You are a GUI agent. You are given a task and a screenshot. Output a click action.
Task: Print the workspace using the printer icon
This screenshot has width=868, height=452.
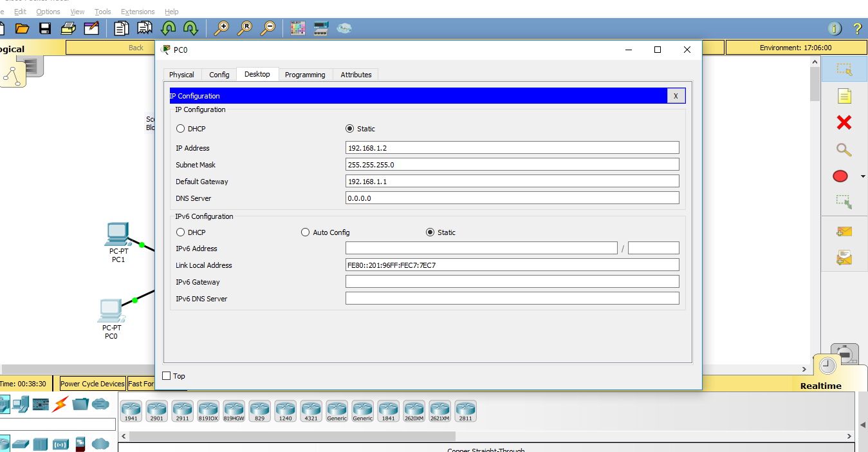68,28
